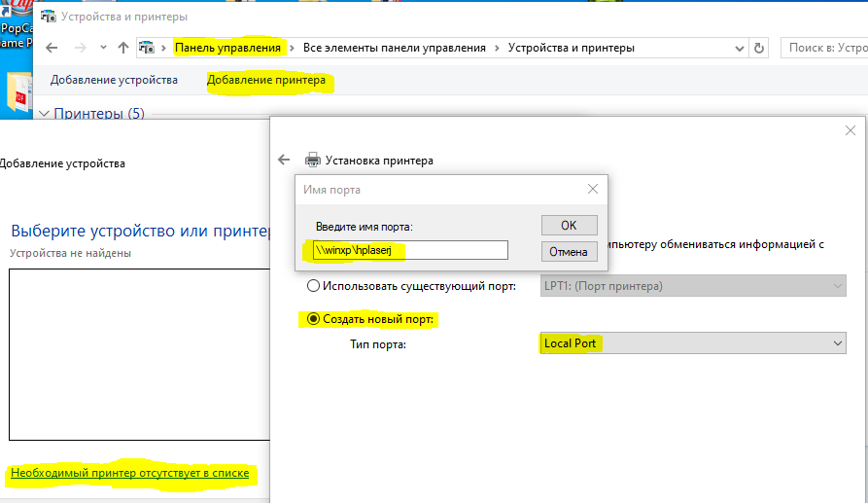Collapse the Принтеры (5) group
Viewport: 868px width, 503px height.
click(44, 114)
